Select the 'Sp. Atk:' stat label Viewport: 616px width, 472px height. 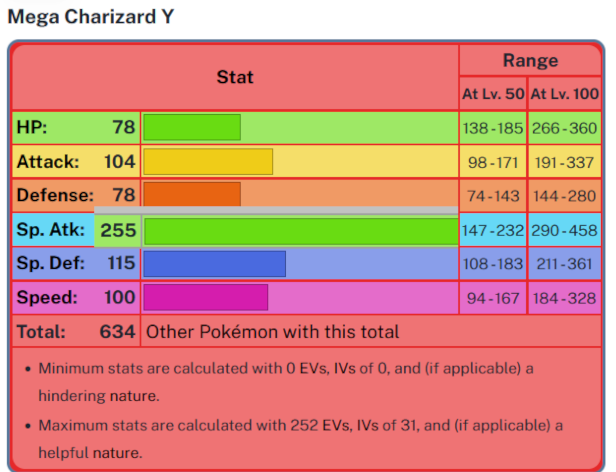pyautogui.click(x=51, y=230)
